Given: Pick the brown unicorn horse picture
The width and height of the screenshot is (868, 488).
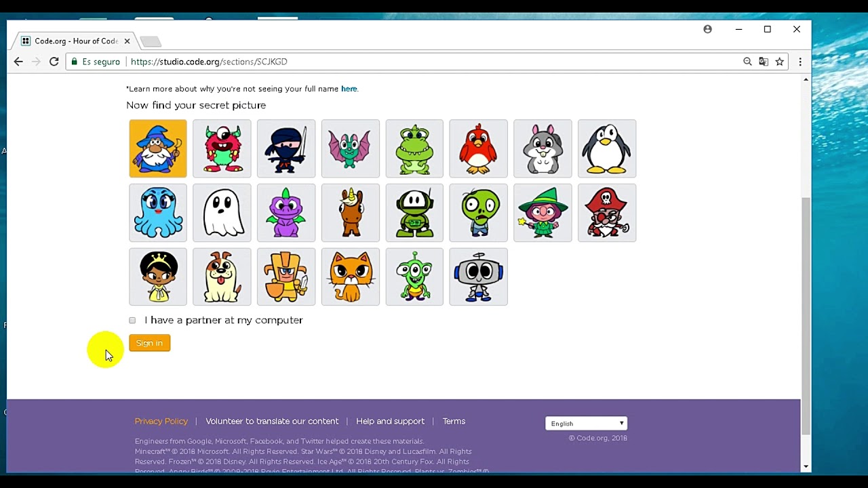Looking at the screenshot, I should coord(351,213).
